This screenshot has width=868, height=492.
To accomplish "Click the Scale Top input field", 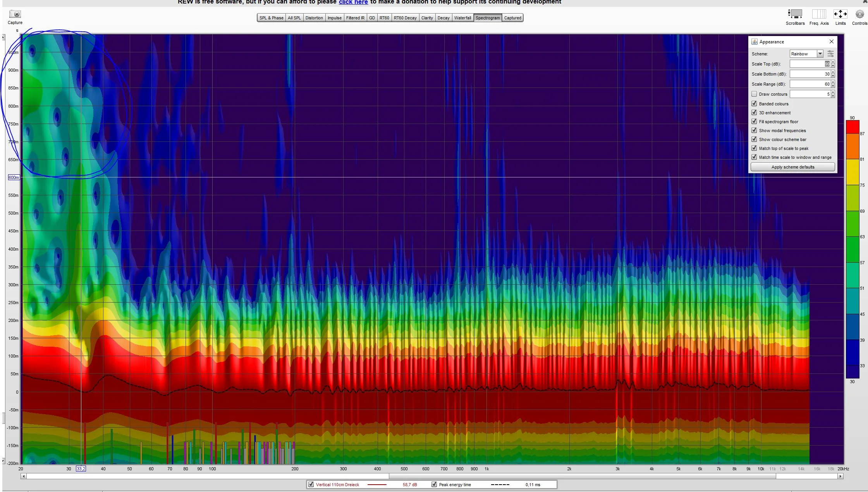I will point(810,64).
